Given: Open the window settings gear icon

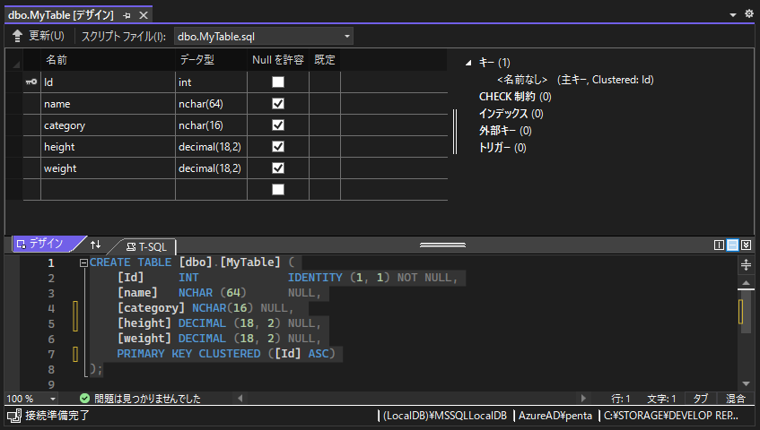Looking at the screenshot, I should 749,14.
